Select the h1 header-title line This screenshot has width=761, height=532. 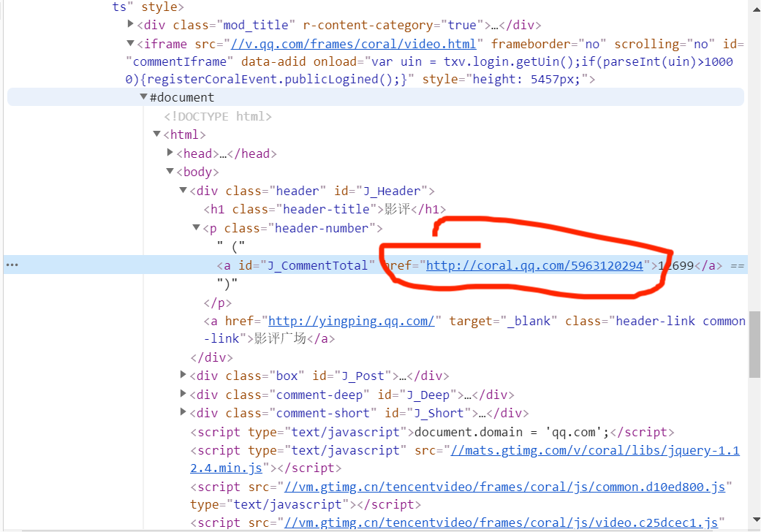[325, 209]
